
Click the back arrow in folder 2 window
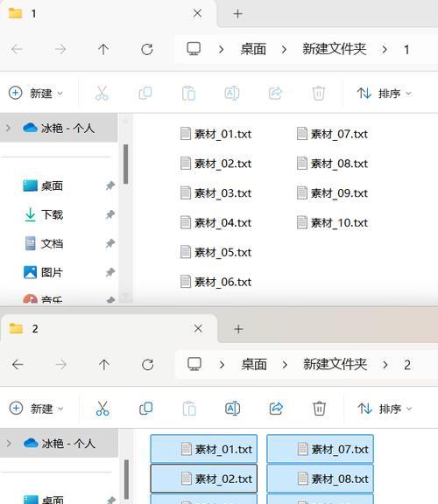click(x=18, y=365)
